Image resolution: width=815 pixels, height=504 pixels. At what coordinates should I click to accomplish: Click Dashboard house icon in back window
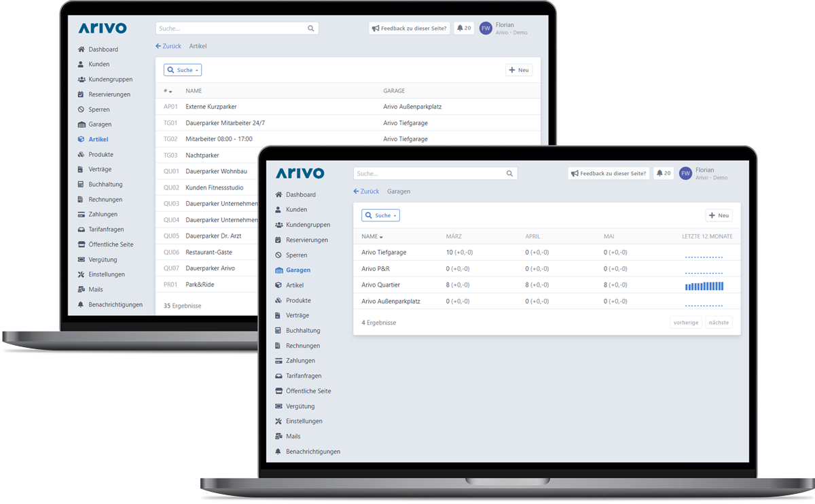[81, 50]
